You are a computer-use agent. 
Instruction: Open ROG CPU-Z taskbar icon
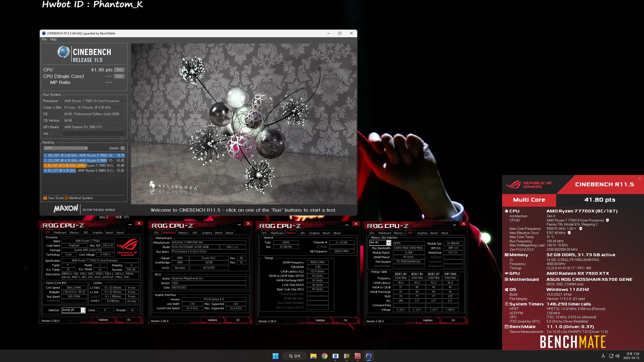click(x=357, y=356)
